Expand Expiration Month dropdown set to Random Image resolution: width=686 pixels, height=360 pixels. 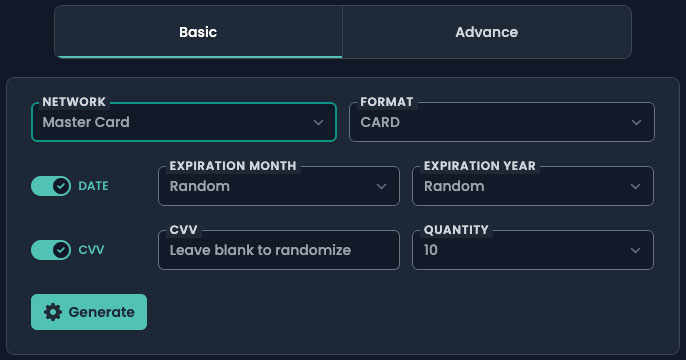click(279, 186)
